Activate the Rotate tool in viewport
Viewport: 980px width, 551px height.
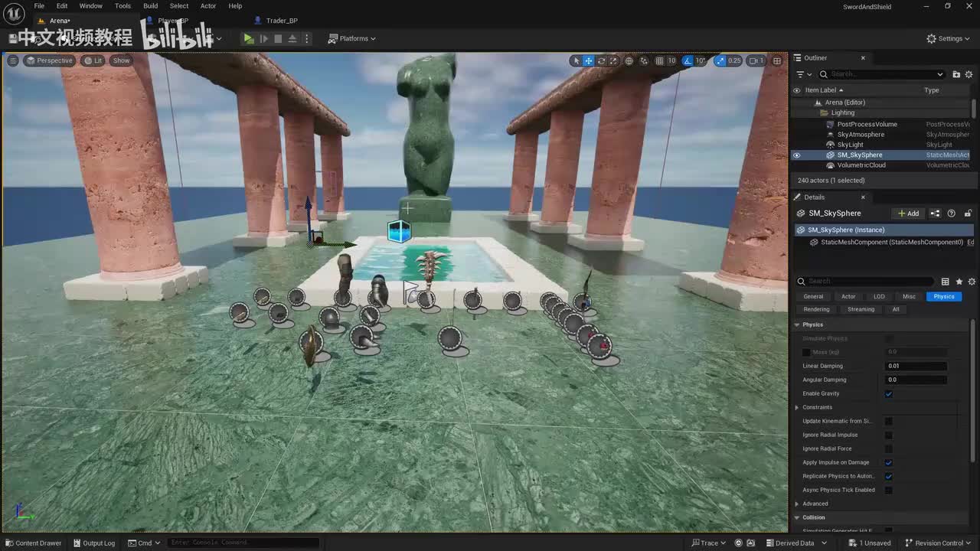pos(602,60)
